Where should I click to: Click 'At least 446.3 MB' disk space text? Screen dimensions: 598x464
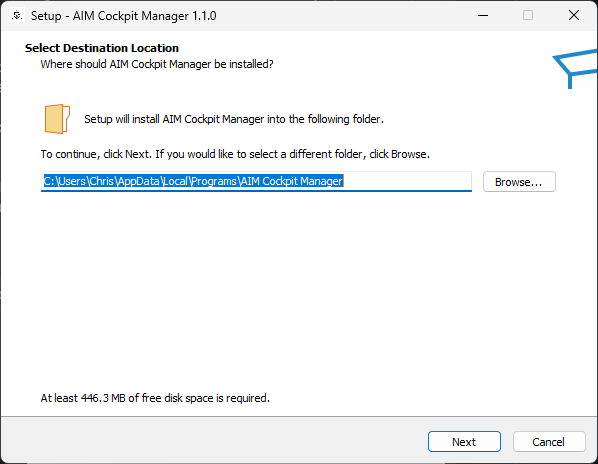coord(155,398)
